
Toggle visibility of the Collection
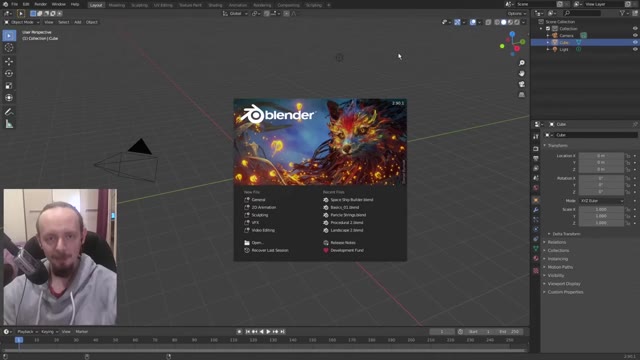point(635,29)
